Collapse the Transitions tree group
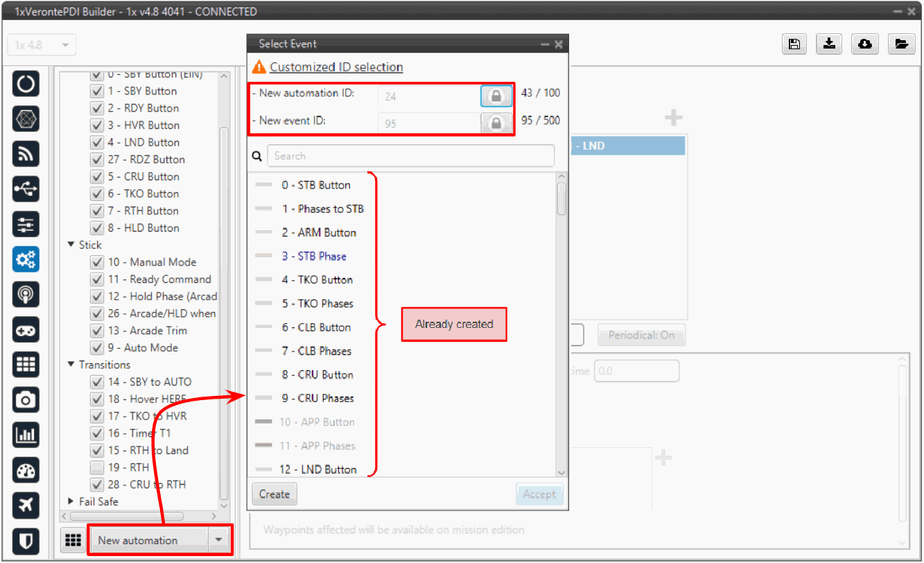 pos(71,365)
